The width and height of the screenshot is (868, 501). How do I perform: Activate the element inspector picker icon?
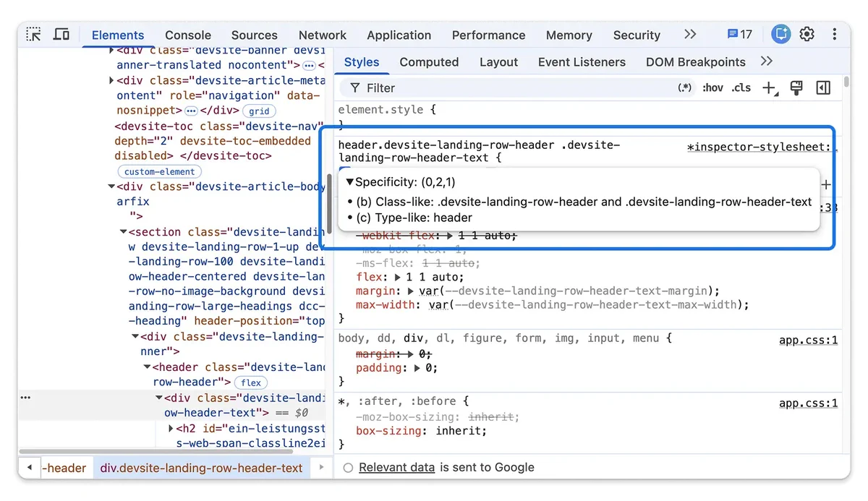click(x=34, y=34)
